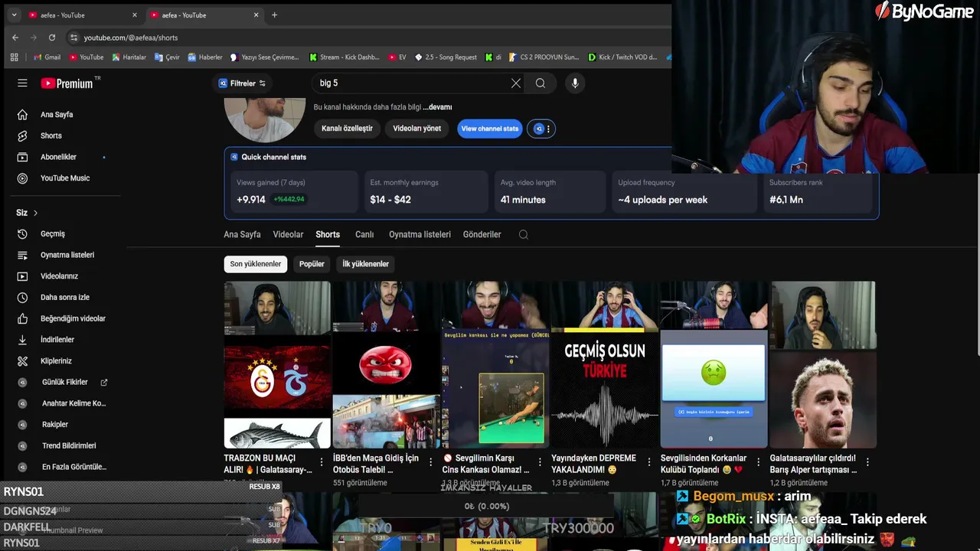Click the channel profile avatar
This screenshot has height=551, width=980.
click(265, 119)
